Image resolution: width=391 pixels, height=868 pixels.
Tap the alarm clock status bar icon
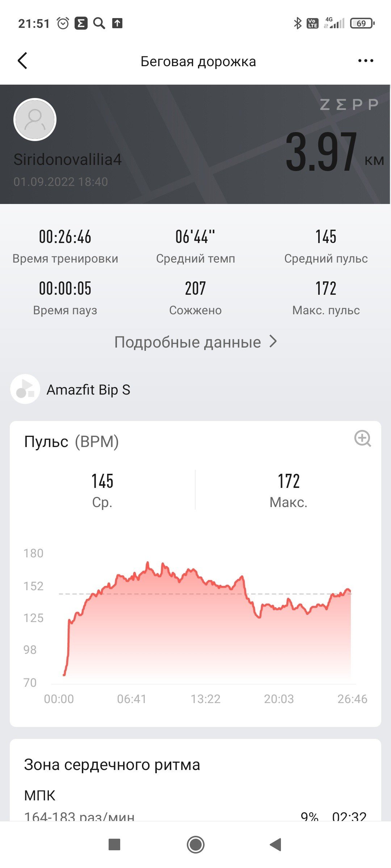(63, 23)
